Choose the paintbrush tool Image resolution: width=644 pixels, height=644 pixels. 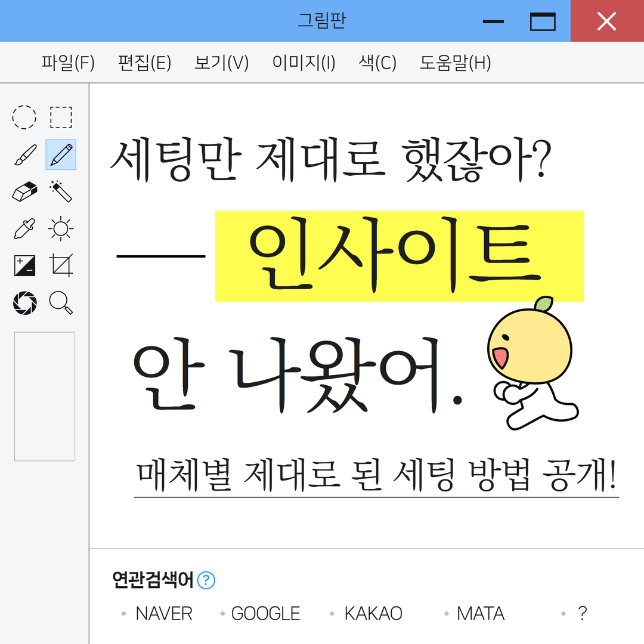click(25, 155)
